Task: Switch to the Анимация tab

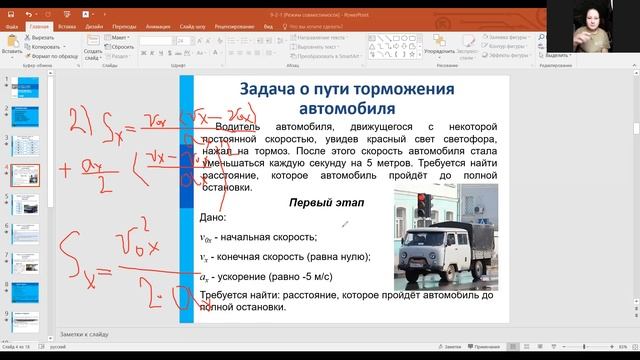Action: coord(158,27)
